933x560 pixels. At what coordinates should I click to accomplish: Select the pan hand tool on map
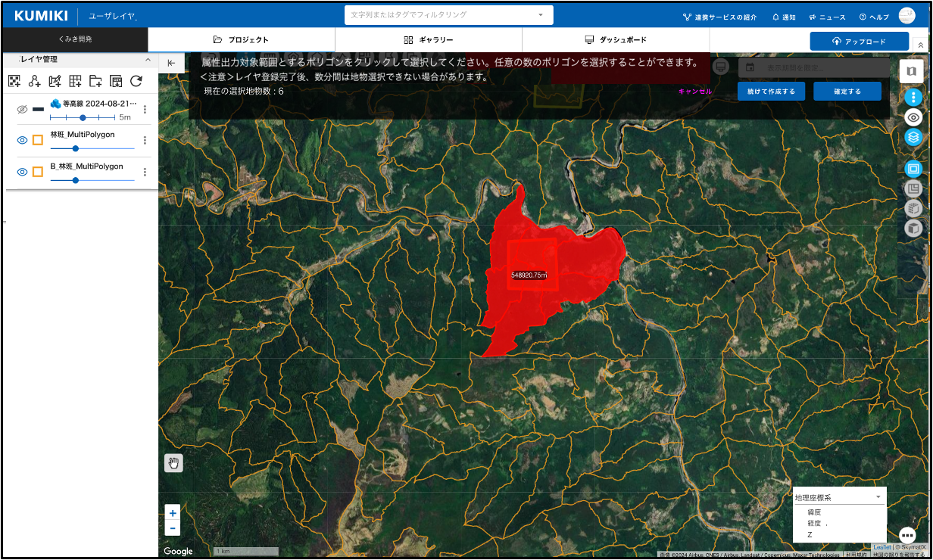click(173, 463)
